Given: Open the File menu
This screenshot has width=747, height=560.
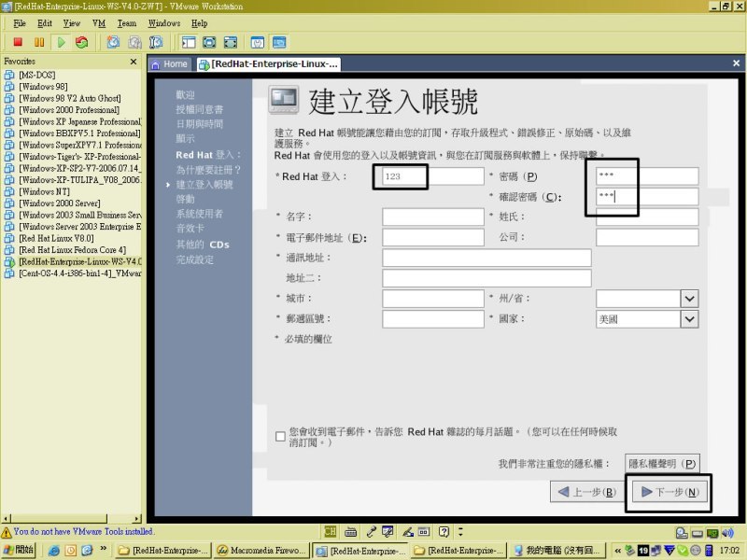Looking at the screenshot, I should click(x=20, y=23).
